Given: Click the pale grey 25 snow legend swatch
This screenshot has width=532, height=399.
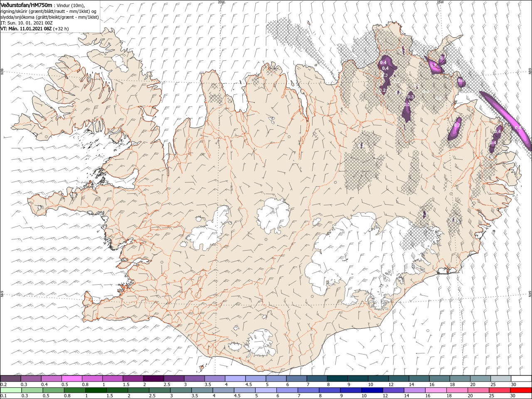Looking at the screenshot, I should (x=501, y=379).
